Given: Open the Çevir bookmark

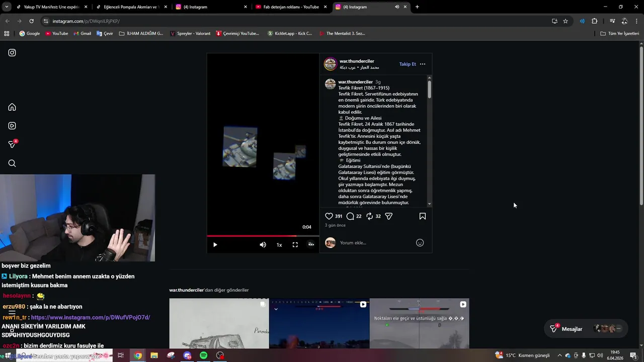Looking at the screenshot, I should point(105,34).
